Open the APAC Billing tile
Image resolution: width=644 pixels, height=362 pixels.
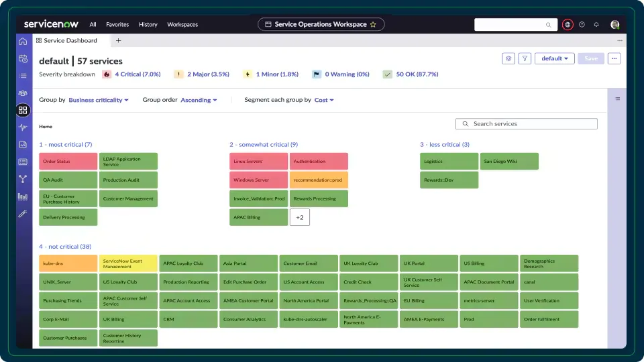259,217
